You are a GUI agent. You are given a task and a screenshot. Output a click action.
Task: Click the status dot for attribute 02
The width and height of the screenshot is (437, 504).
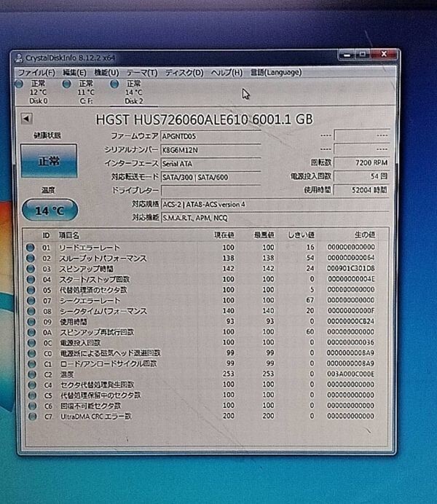(31, 258)
